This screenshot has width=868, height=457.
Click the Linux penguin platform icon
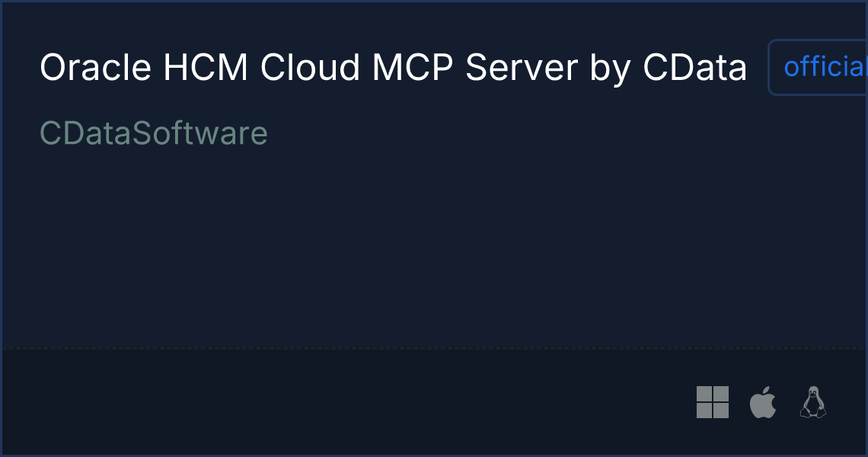coord(812,402)
